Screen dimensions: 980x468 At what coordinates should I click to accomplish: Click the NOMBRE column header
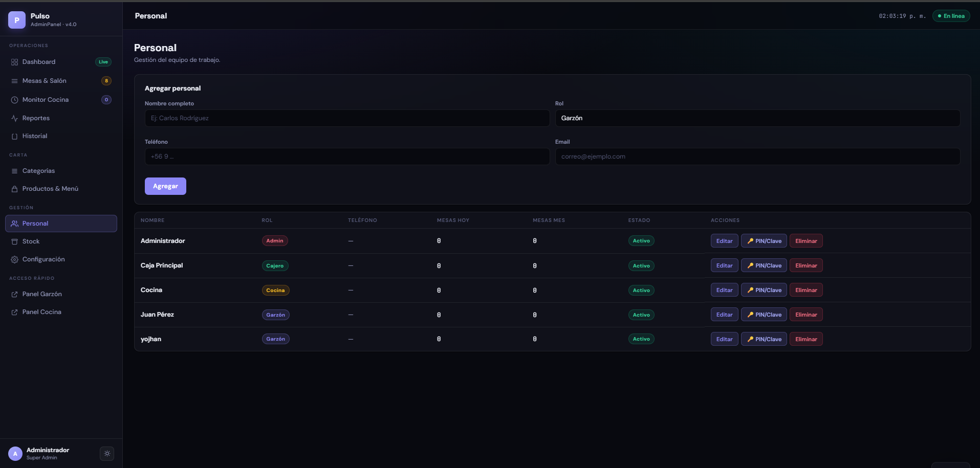click(x=153, y=220)
